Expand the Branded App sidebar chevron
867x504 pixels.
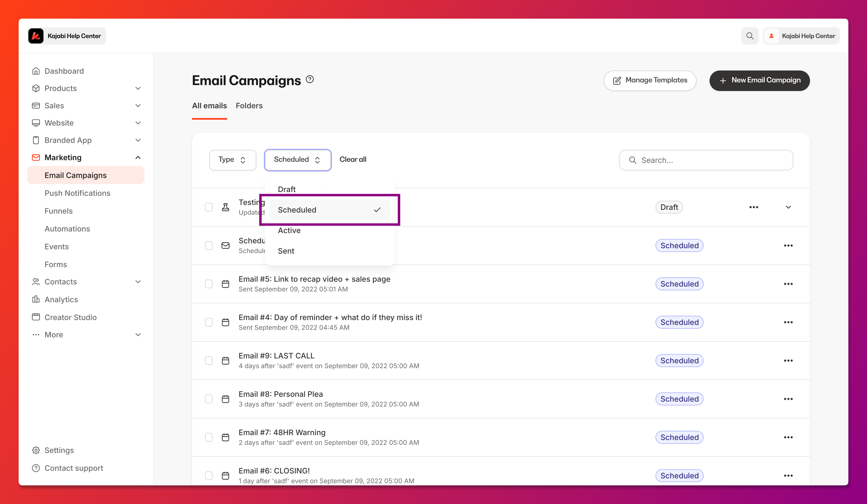pos(138,140)
